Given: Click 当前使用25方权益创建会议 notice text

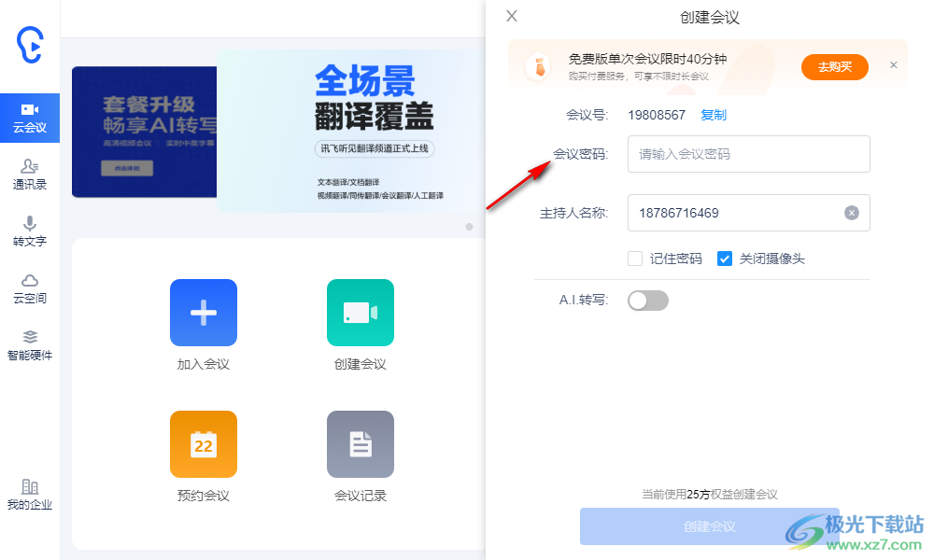Looking at the screenshot, I should [710, 494].
